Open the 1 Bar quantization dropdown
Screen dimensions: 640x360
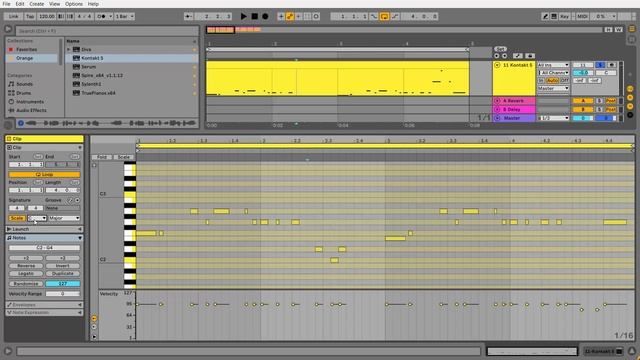pyautogui.click(x=124, y=16)
